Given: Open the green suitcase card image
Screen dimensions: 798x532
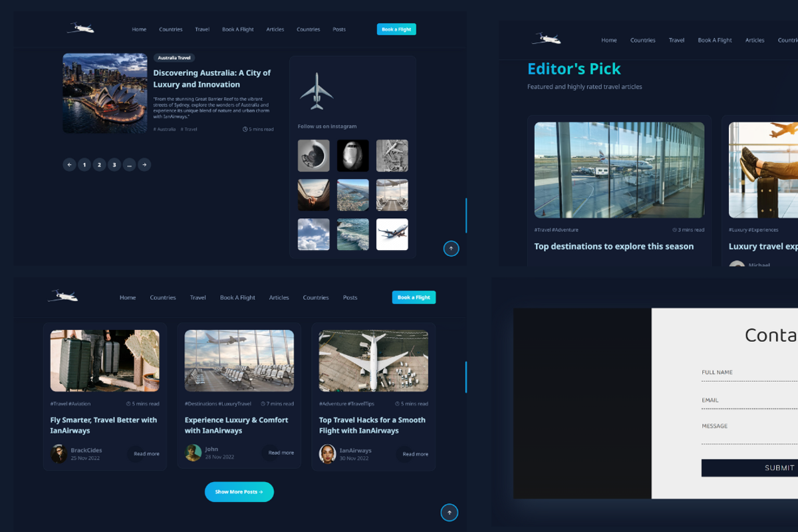Looking at the screenshot, I should [x=105, y=361].
